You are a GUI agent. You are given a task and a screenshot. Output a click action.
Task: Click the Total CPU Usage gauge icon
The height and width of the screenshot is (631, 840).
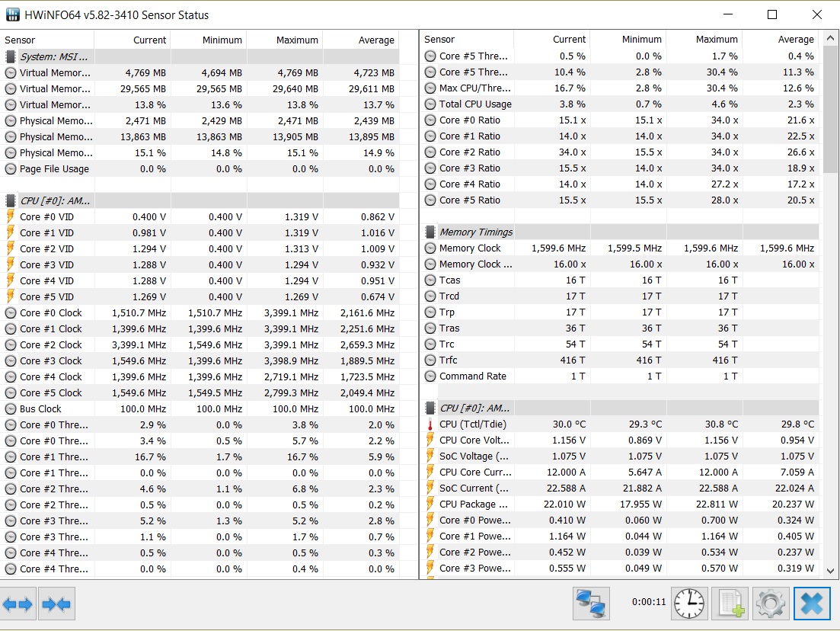pos(430,104)
